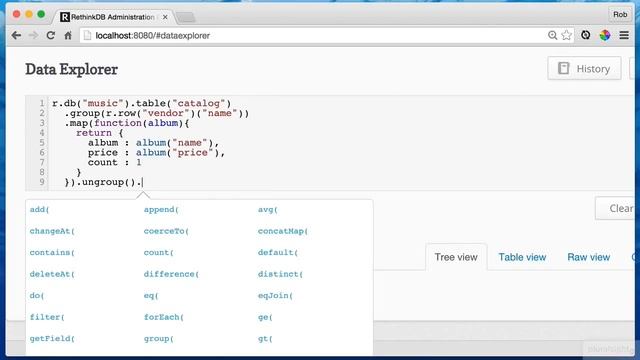The image size is (640, 360).
Task: Choose default( suggestion
Action: [x=278, y=253]
